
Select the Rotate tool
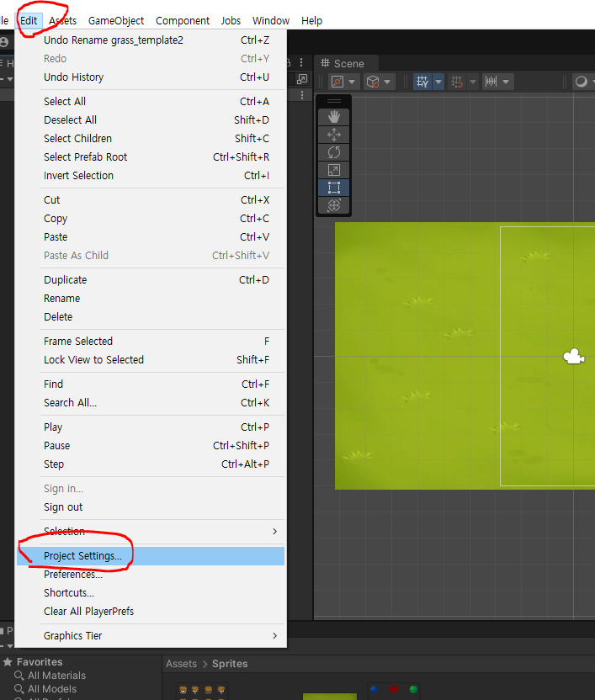[333, 152]
